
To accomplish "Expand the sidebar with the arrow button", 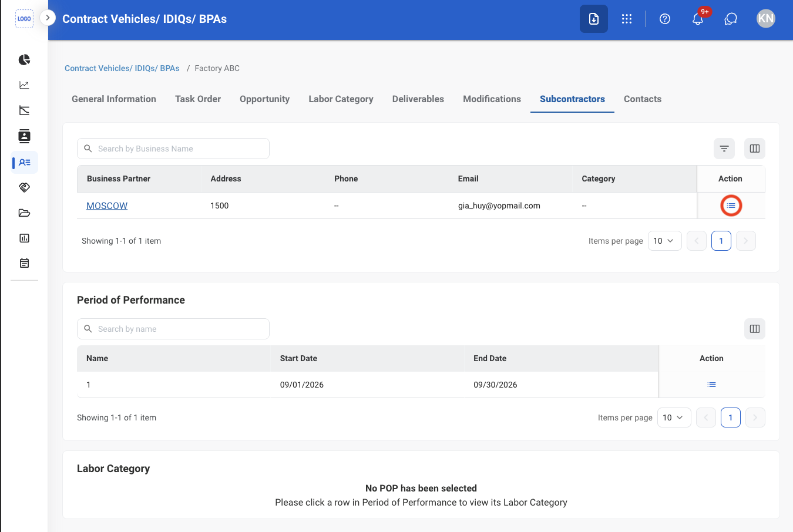I will (48, 18).
